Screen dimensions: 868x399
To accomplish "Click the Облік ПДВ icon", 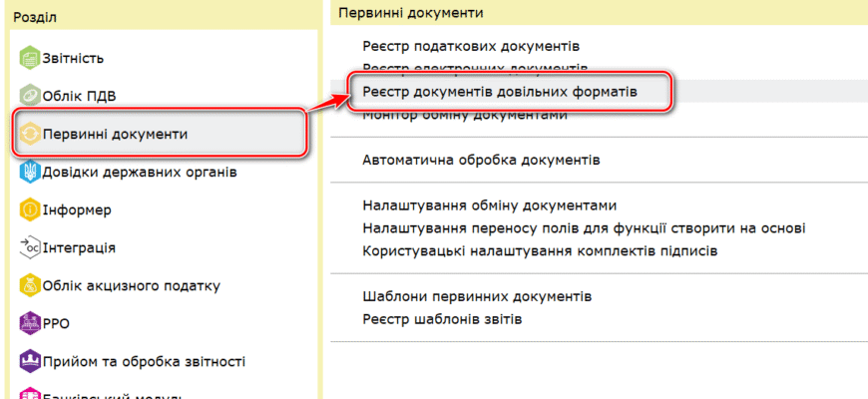I will pos(29,96).
